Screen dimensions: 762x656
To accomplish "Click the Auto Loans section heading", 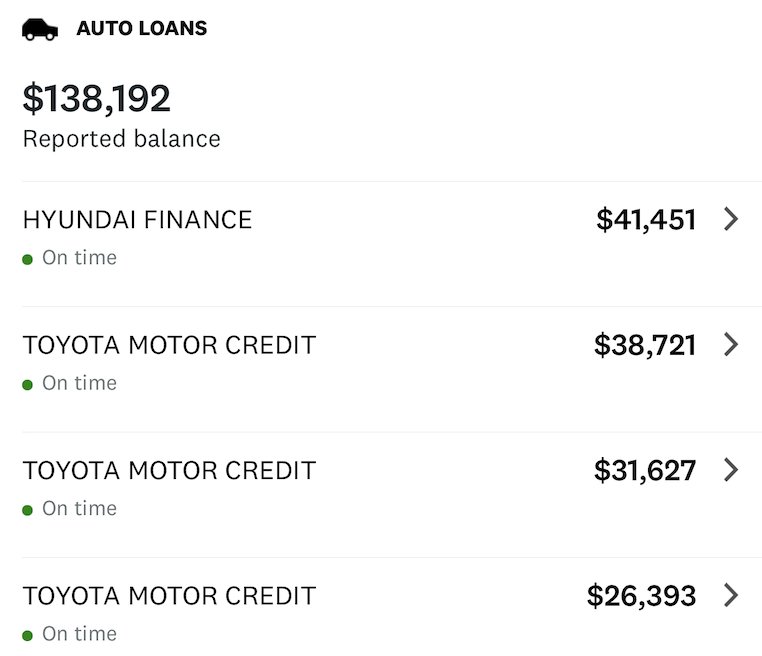I will [x=141, y=28].
